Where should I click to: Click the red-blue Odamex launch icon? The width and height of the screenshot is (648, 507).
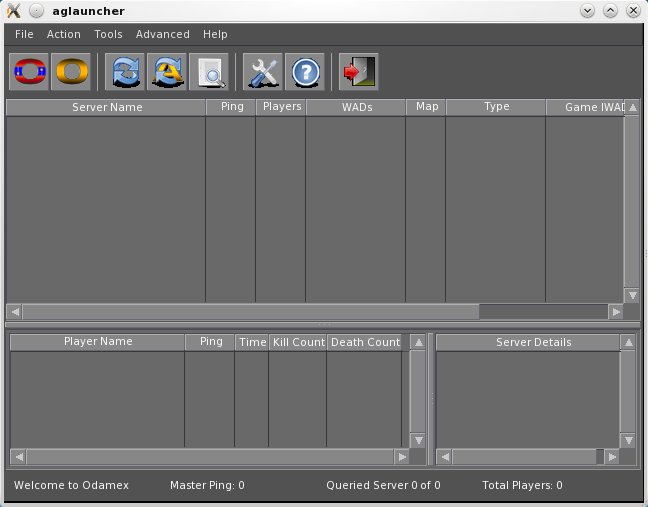29,72
